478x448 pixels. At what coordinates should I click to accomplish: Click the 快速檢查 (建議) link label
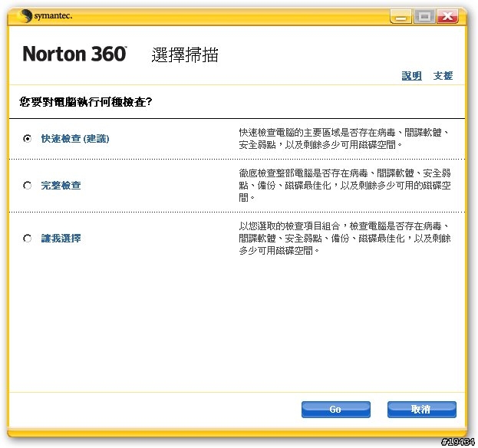coord(75,139)
